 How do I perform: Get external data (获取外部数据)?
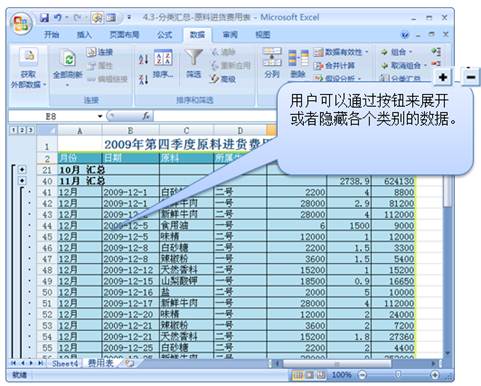pos(28,69)
